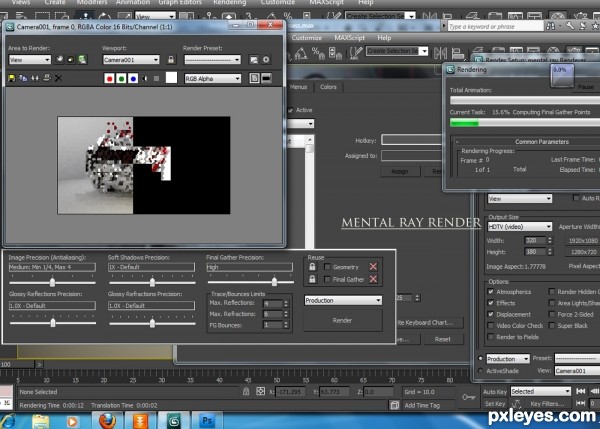Select the Production radio button in Render Setup
Image resolution: width=600 pixels, height=429 pixels.
481,359
